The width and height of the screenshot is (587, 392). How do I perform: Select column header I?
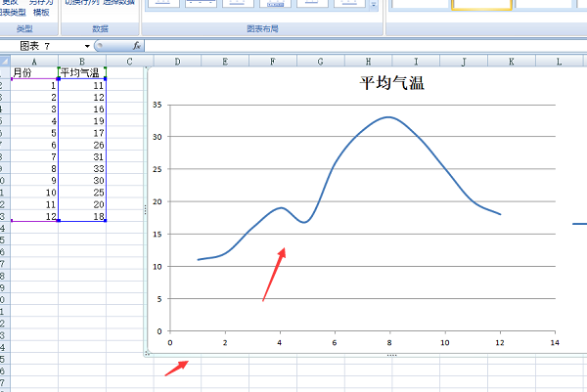[416, 62]
